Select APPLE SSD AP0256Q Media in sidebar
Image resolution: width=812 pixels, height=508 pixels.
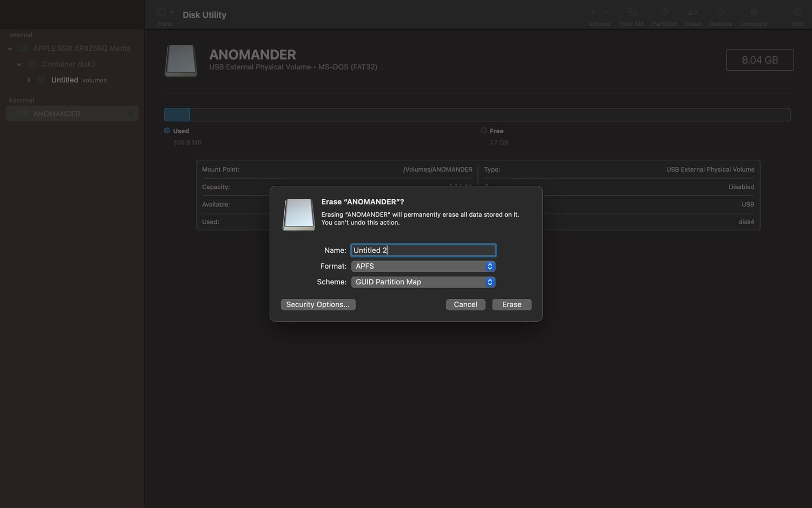click(x=81, y=48)
